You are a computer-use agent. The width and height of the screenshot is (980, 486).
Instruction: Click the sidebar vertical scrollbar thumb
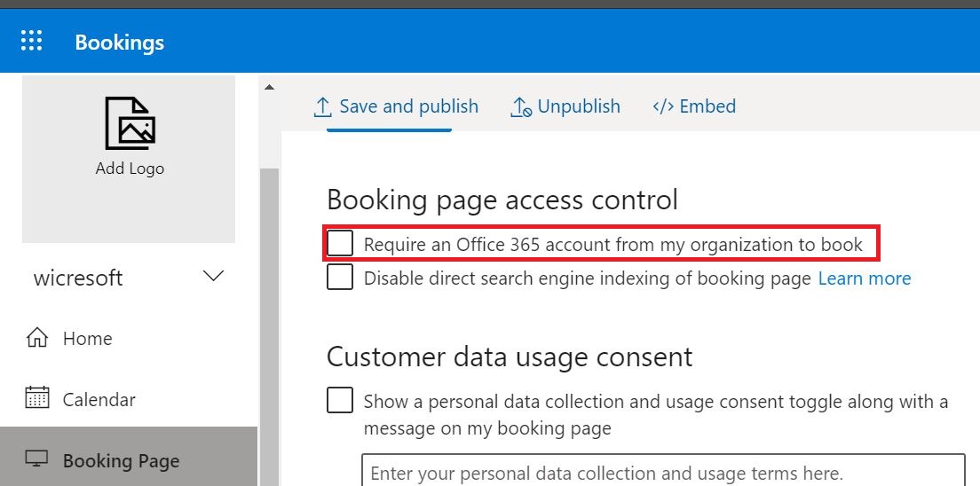point(269,326)
